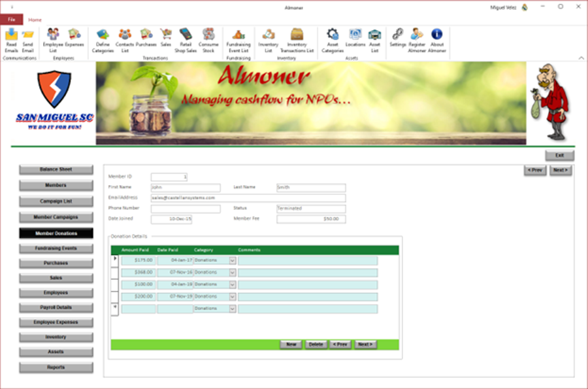
Task: Click the Last Name field
Action: tap(311, 187)
